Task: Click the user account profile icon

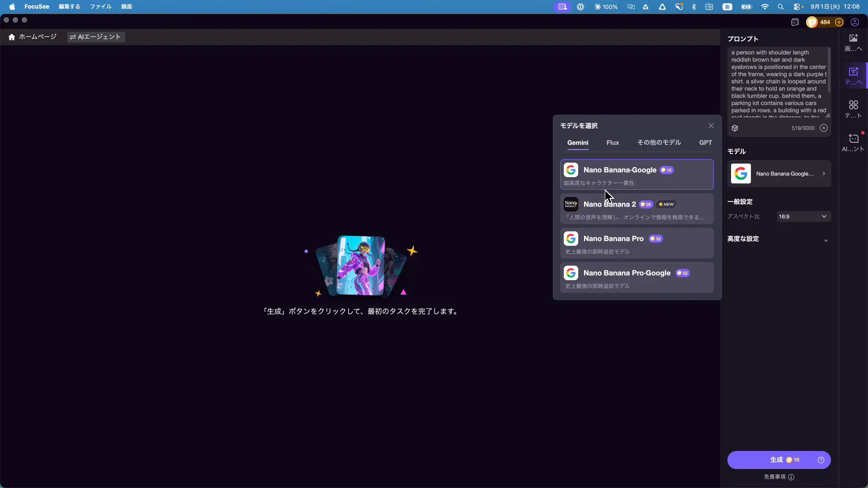Action: 854,22
